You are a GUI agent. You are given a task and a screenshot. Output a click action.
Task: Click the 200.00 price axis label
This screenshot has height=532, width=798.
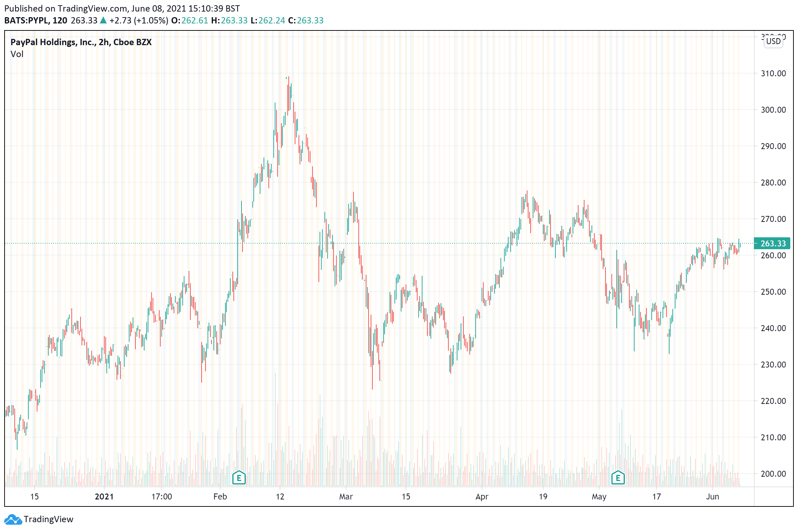773,474
